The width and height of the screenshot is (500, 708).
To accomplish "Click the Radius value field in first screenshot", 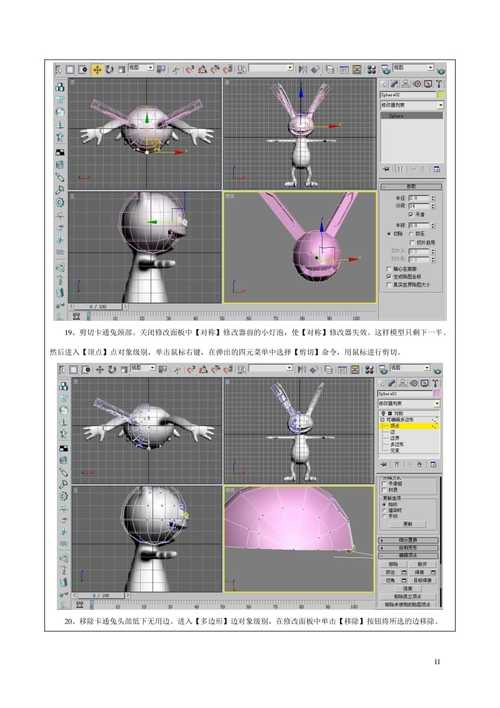I will tap(419, 198).
